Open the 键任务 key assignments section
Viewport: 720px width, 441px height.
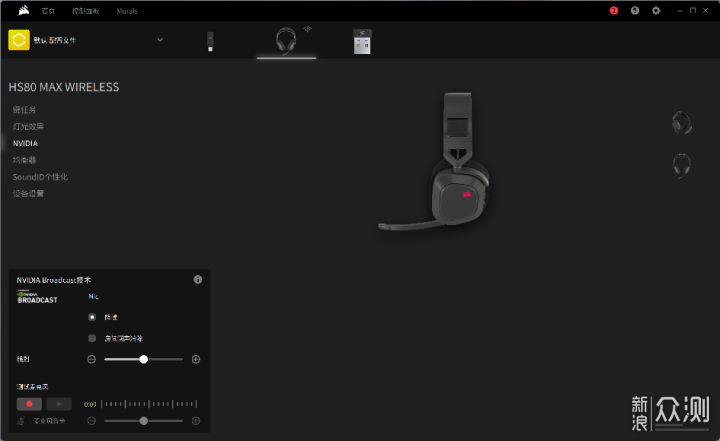[x=24, y=110]
